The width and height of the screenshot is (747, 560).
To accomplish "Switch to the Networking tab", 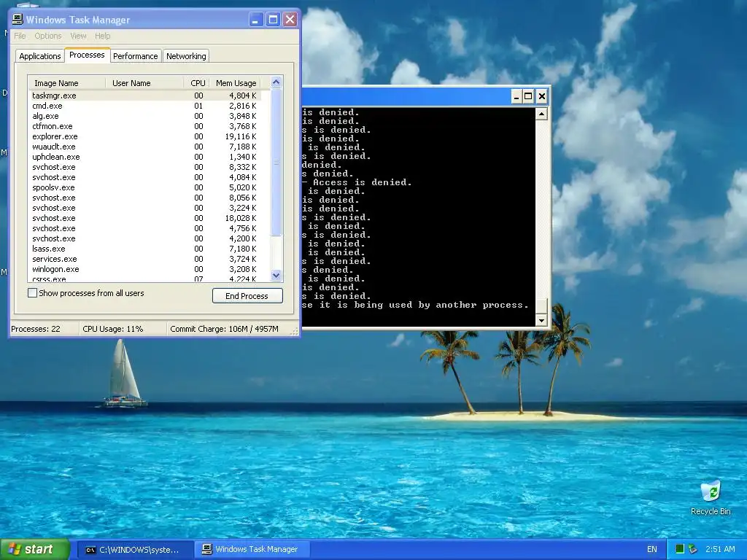I will (x=186, y=55).
